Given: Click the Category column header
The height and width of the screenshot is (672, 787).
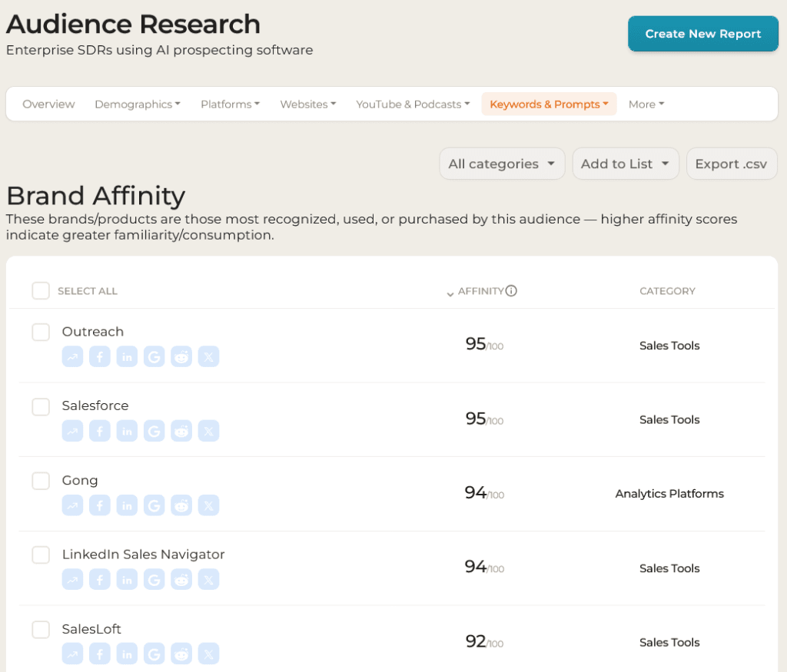Looking at the screenshot, I should (667, 291).
